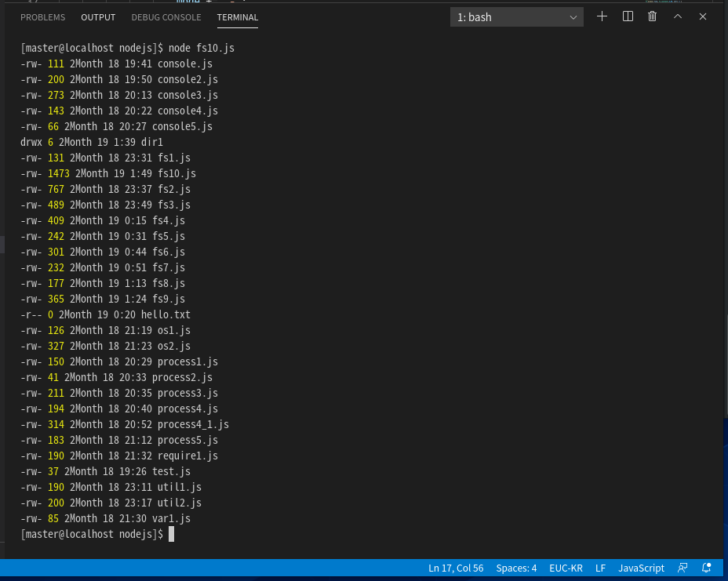Viewport: 728px width, 581px height.
Task: Kill terminal with trash icon
Action: [x=653, y=16]
